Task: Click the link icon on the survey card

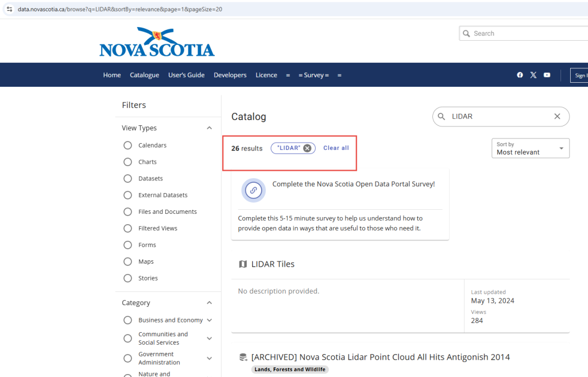Action: click(x=253, y=191)
